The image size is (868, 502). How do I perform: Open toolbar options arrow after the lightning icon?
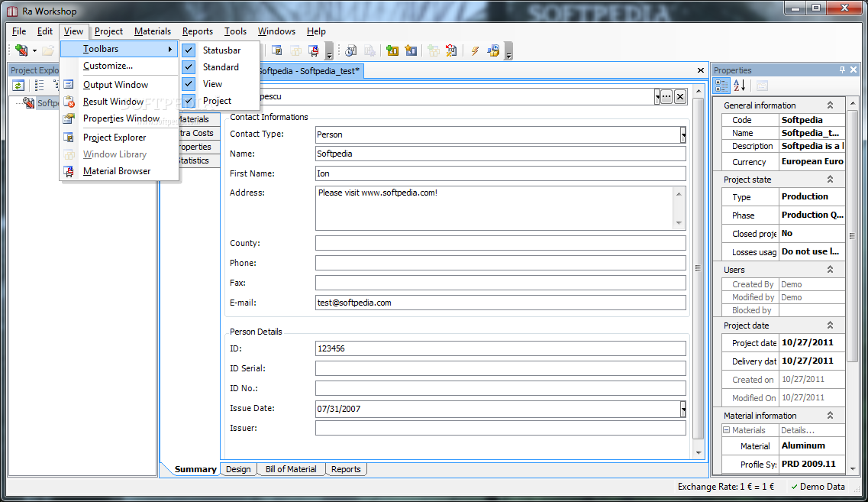click(x=508, y=52)
